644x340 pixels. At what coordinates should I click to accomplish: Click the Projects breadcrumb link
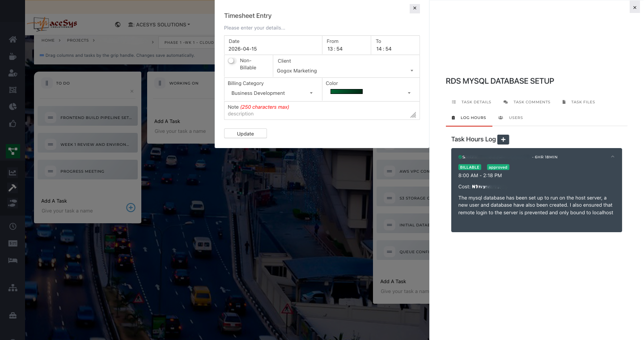pyautogui.click(x=78, y=40)
